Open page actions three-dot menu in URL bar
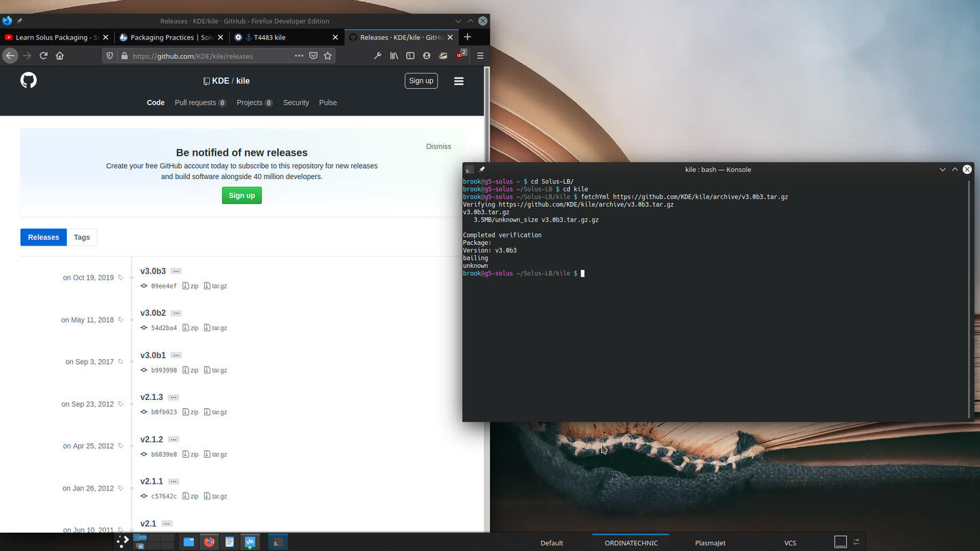 tap(299, 56)
